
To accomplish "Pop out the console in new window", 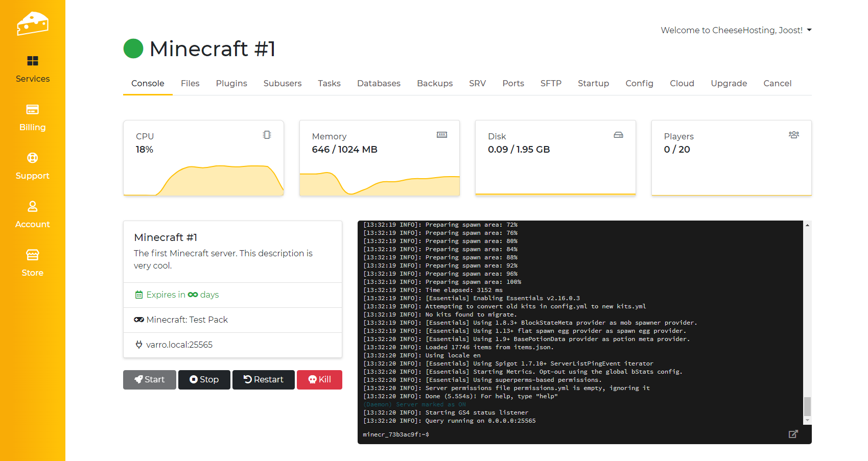I will 793,434.
